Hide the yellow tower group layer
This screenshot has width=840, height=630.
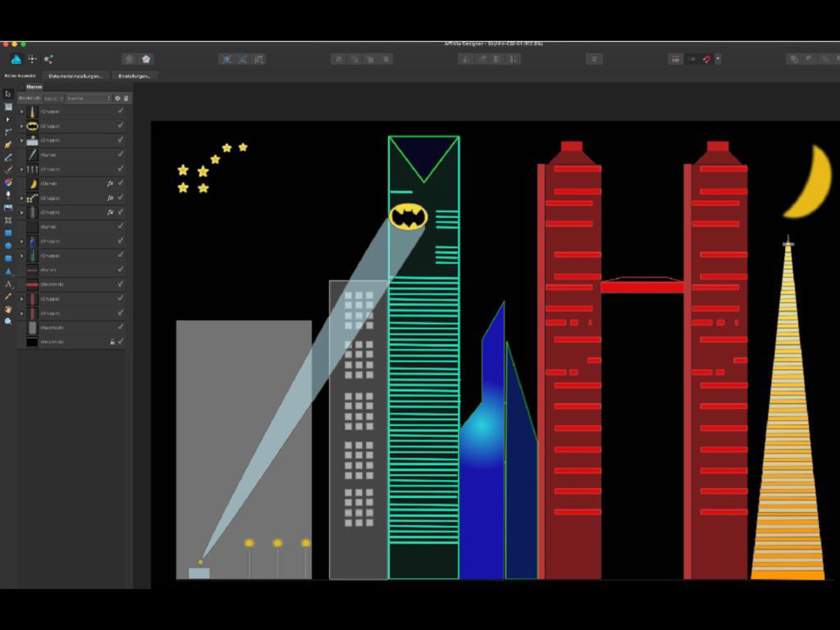121,111
